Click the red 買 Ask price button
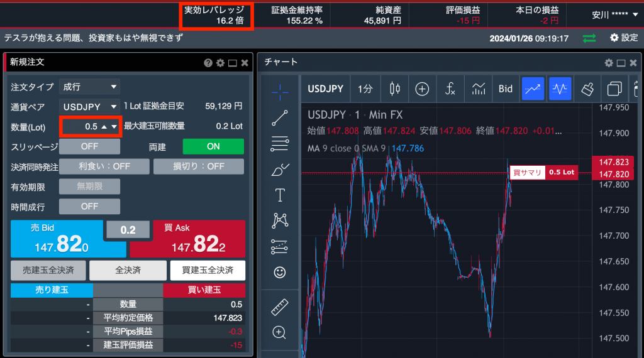 (x=187, y=239)
